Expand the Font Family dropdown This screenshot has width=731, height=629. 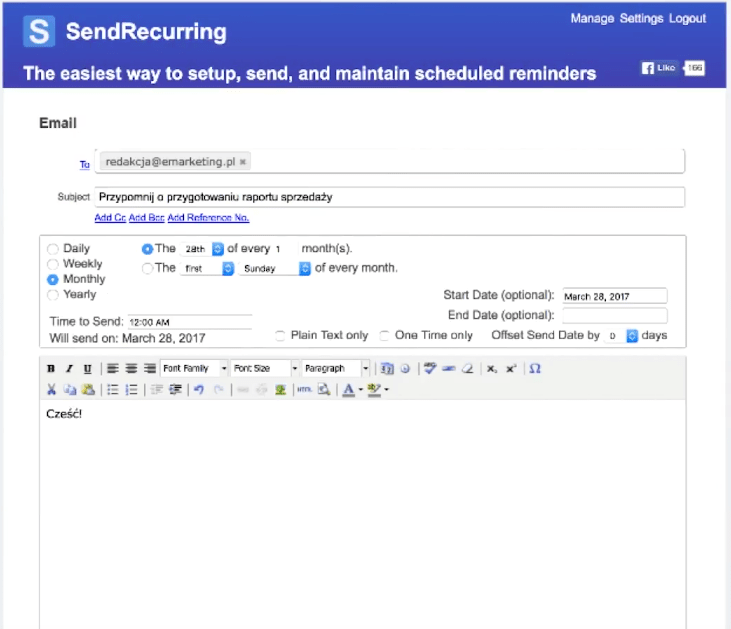click(x=194, y=368)
